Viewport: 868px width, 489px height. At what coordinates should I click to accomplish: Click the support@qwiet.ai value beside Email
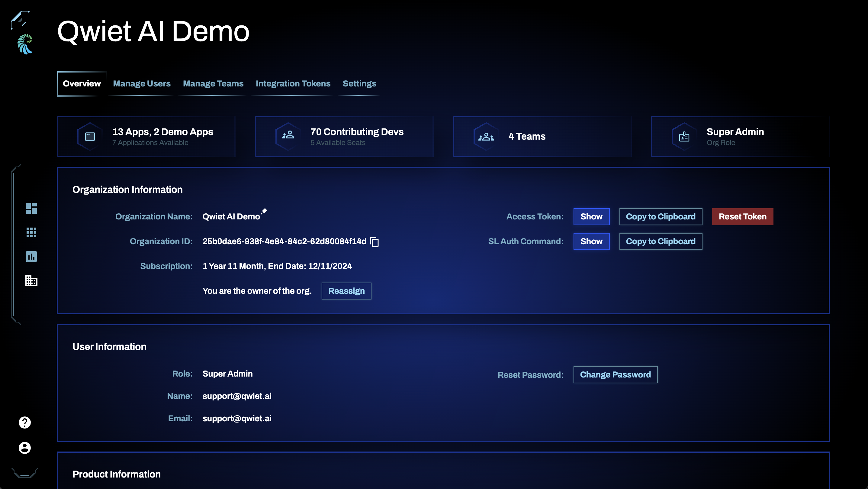tap(237, 419)
